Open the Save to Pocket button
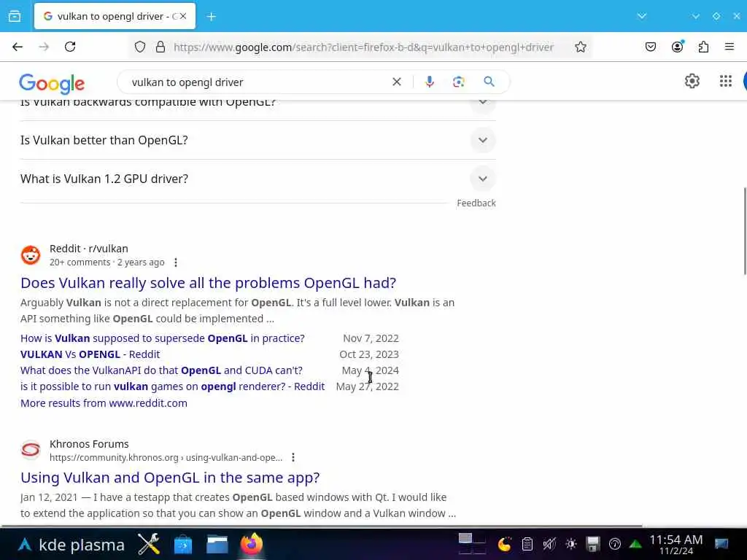The image size is (747, 560). coord(651,47)
